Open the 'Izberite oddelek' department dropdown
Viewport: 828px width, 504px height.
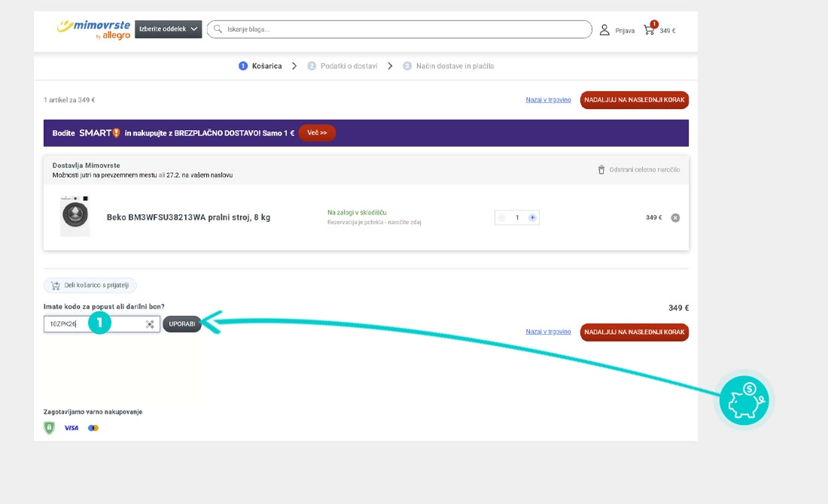(168, 29)
